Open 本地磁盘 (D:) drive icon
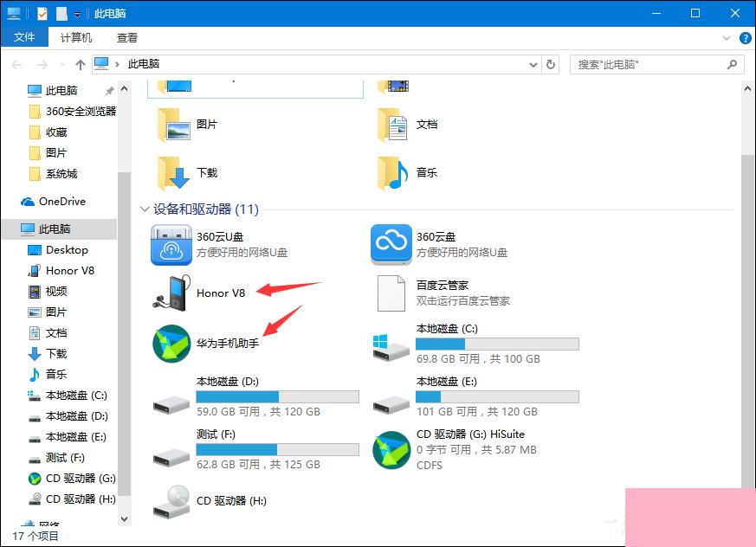 [171, 404]
